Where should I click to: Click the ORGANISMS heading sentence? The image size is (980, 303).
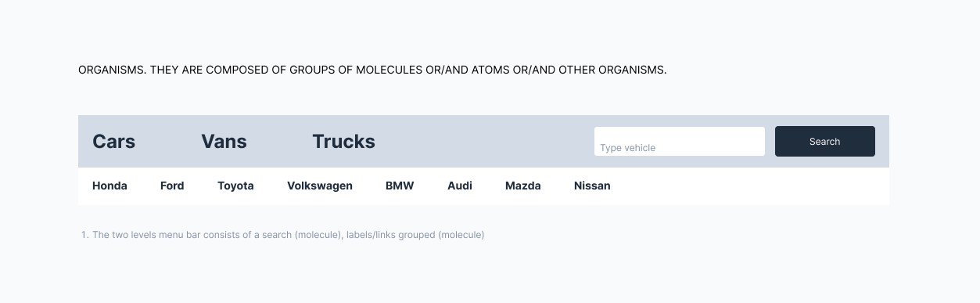[372, 70]
